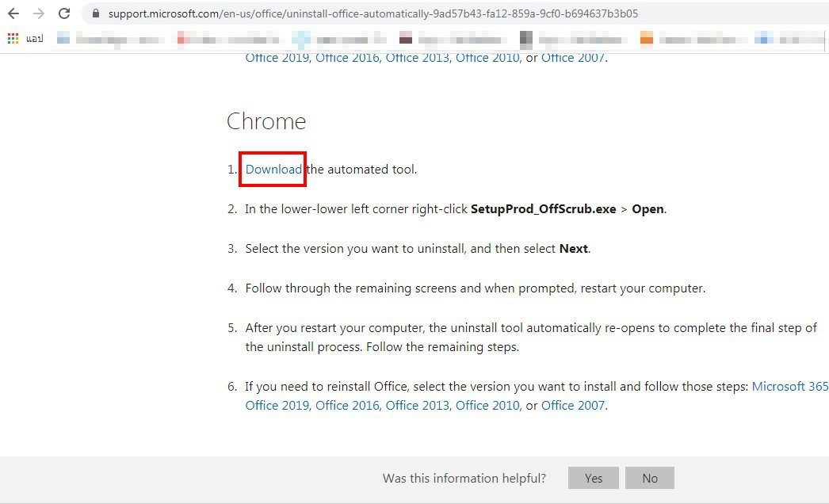Open the Microsoft 365 link in step 6
Screen dimensions: 829x504
[x=789, y=386]
